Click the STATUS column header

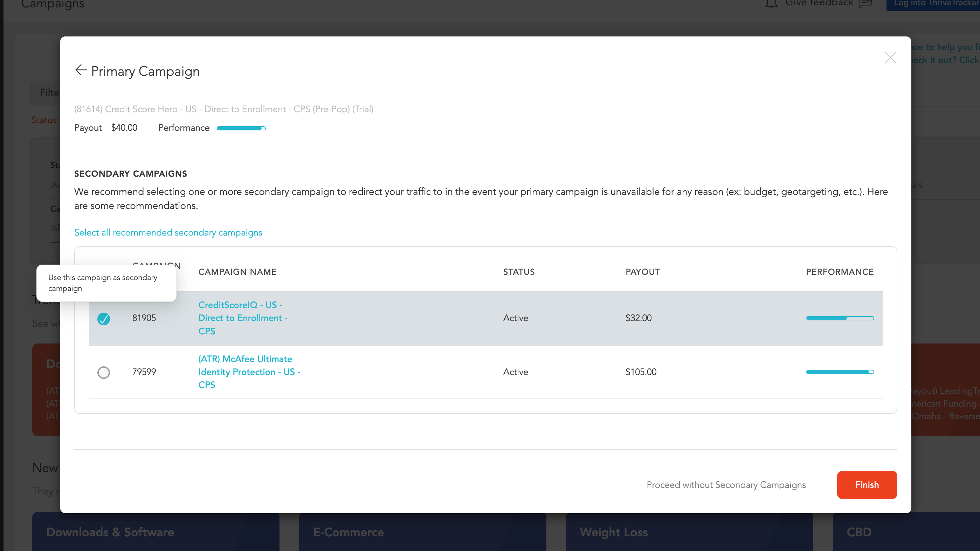(518, 272)
